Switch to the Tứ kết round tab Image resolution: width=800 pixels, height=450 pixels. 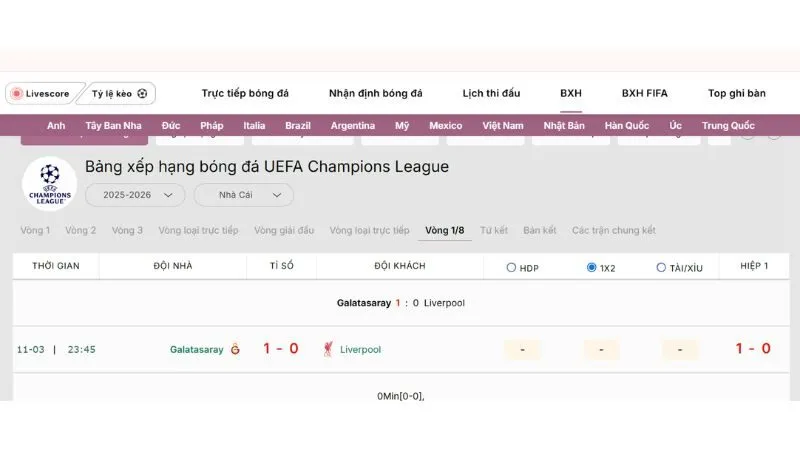[x=494, y=230]
